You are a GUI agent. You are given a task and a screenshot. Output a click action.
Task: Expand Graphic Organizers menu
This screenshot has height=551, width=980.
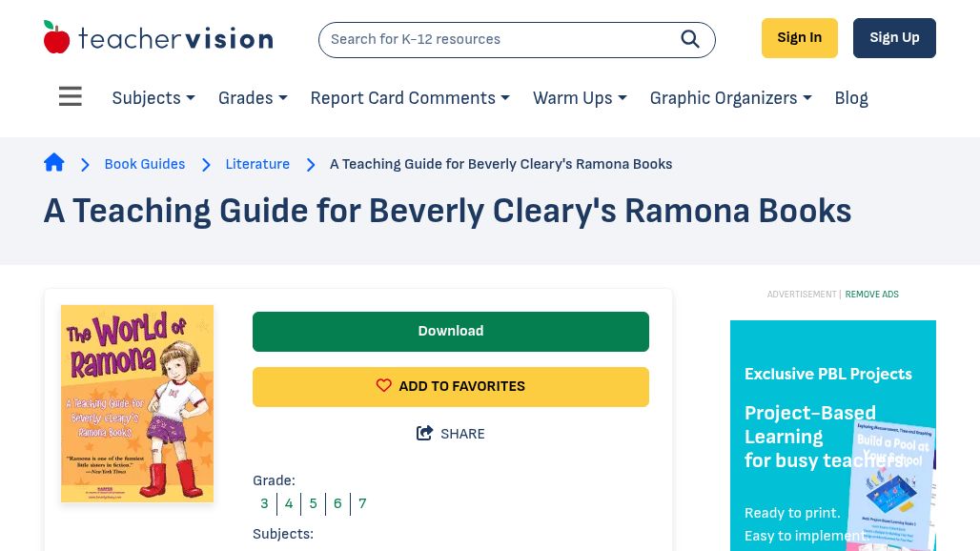coord(730,98)
